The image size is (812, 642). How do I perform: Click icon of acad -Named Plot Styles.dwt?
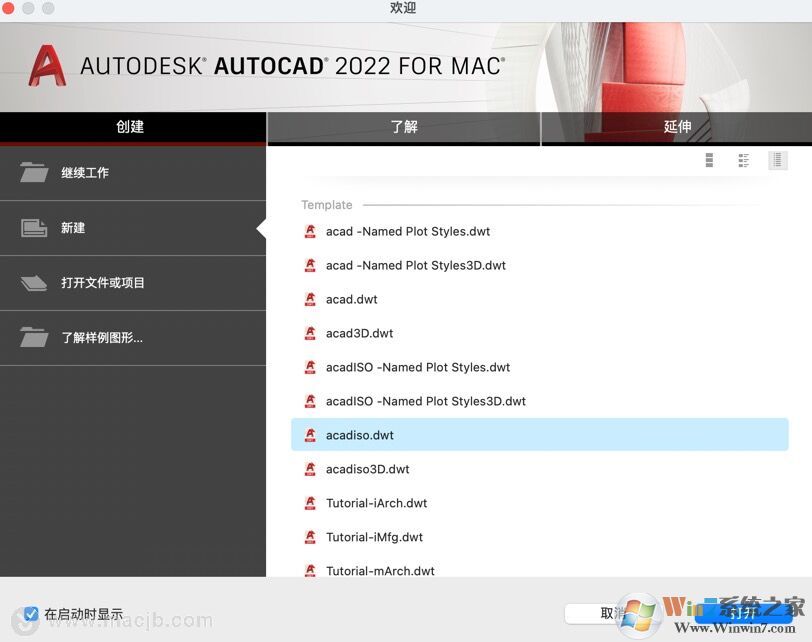click(x=310, y=231)
